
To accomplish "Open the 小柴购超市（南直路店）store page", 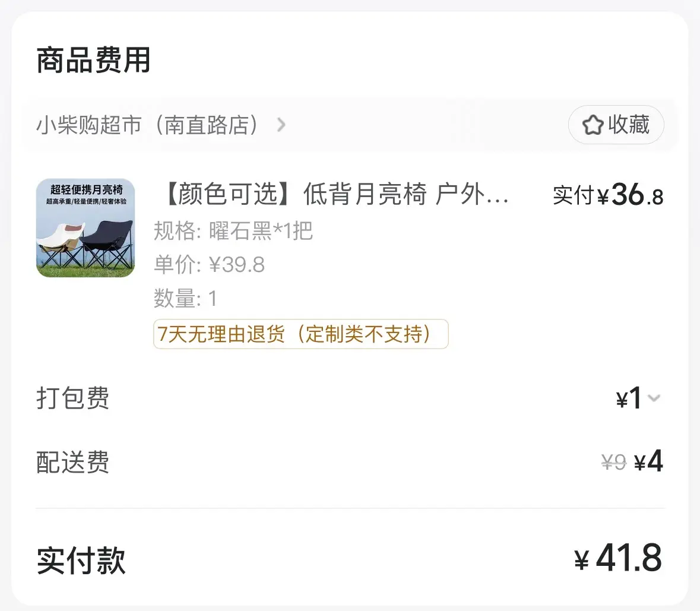I will click(147, 125).
